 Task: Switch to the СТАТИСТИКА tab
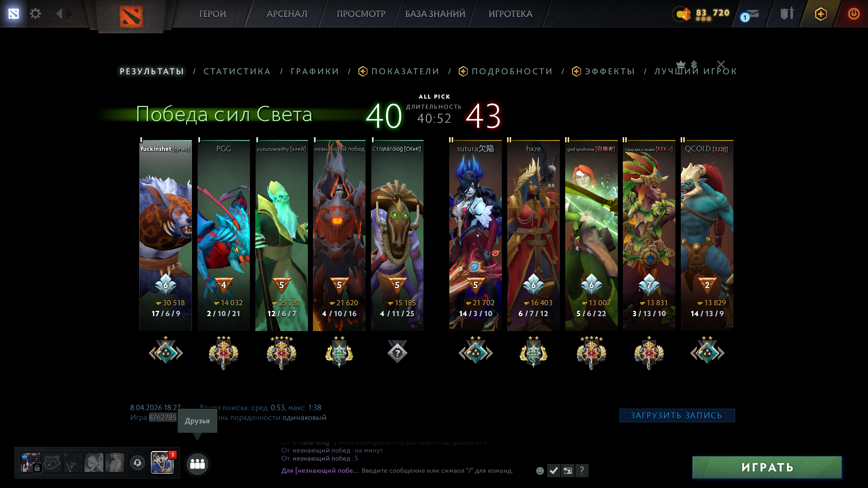[237, 71]
